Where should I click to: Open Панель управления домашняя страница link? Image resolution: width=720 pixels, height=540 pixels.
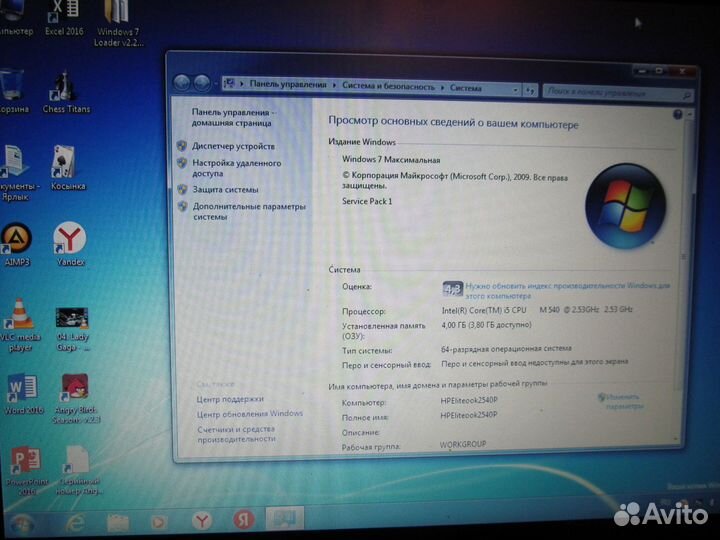pos(233,118)
